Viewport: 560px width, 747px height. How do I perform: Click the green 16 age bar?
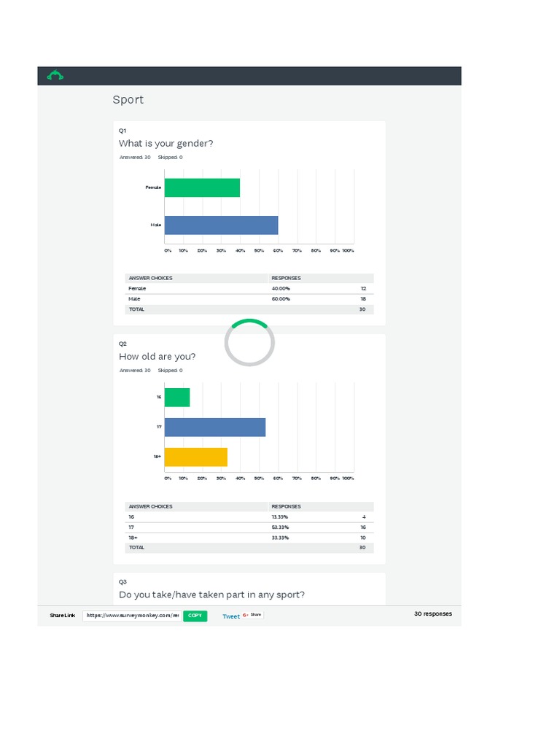click(x=177, y=398)
